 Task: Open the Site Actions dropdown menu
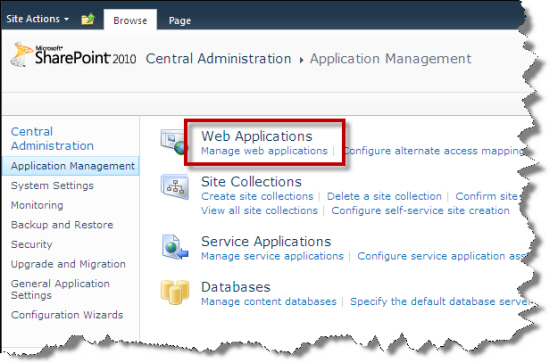[x=37, y=19]
